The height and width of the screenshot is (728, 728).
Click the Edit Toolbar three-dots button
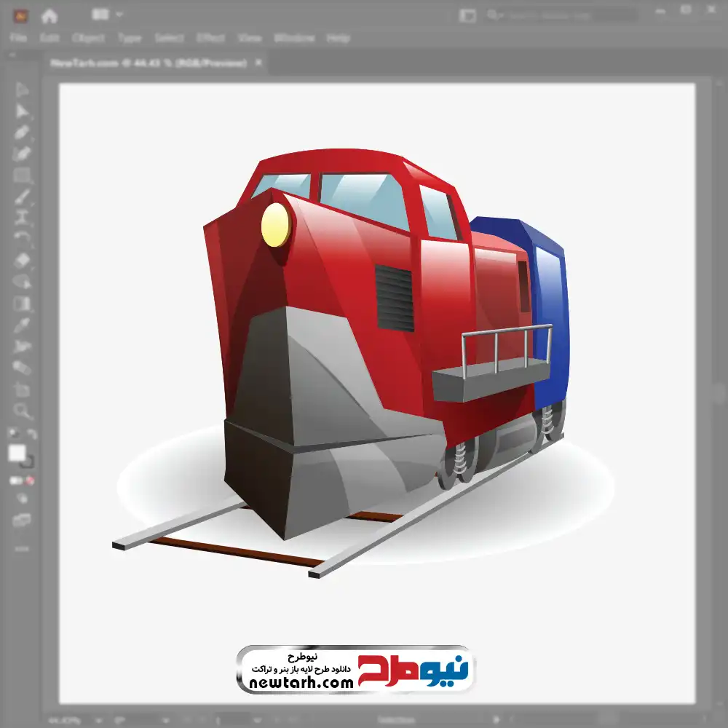[22, 549]
